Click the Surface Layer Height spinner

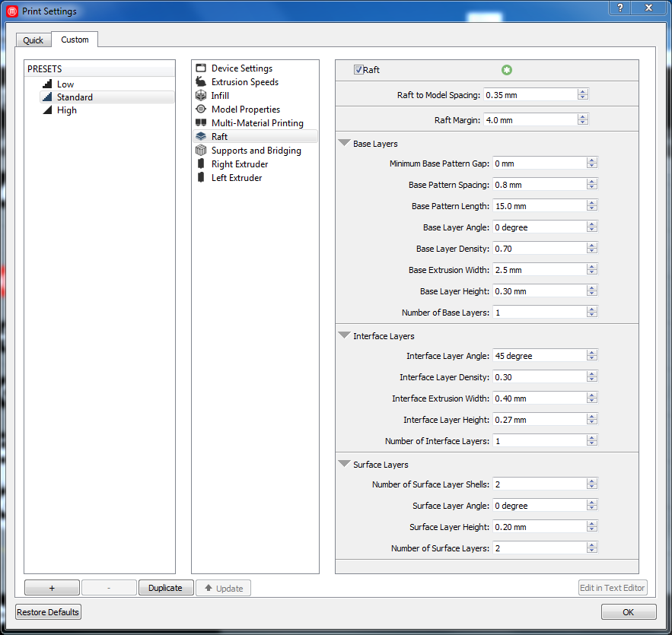click(592, 527)
